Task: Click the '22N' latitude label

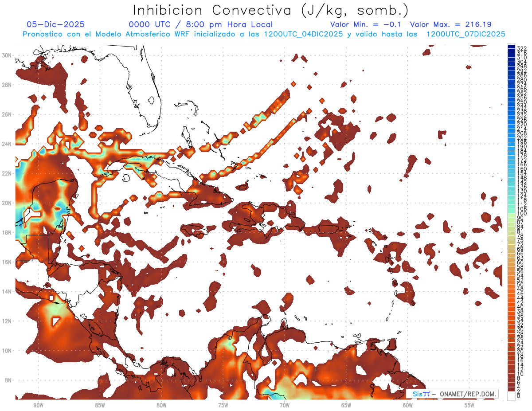Action: pyautogui.click(x=7, y=173)
